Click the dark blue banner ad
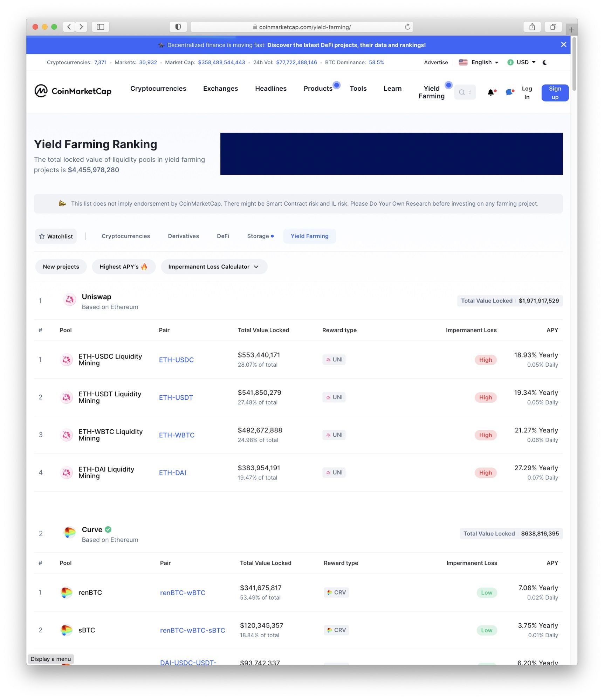Image resolution: width=604 pixels, height=700 pixels. [x=391, y=154]
